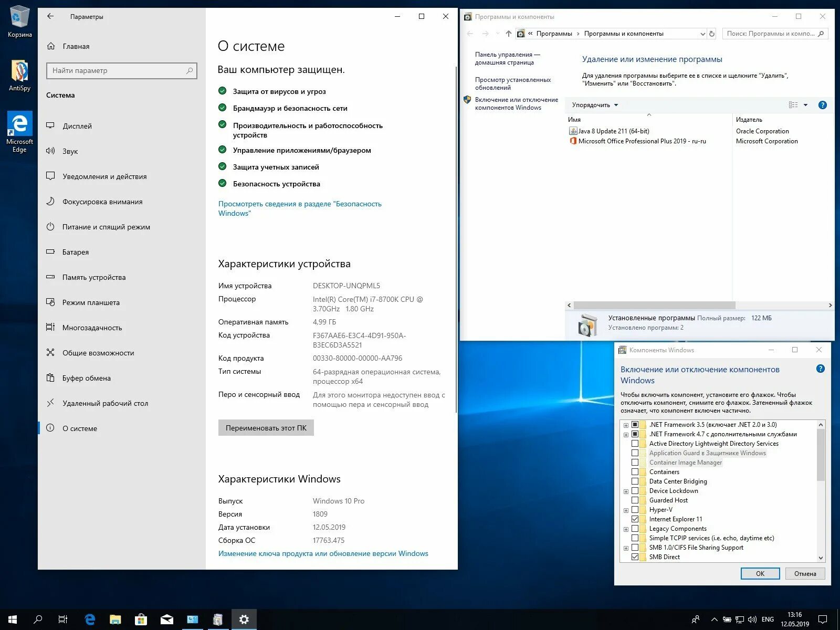This screenshot has height=630, width=840.
Task: Uncheck Internet Explorer 11 checkbox
Action: click(x=635, y=519)
